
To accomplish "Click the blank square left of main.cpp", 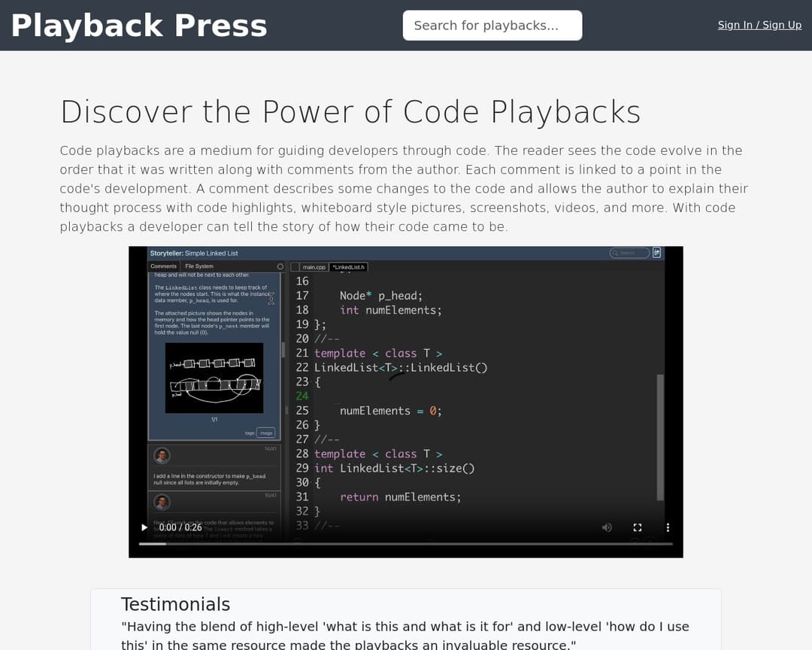I will (x=295, y=267).
